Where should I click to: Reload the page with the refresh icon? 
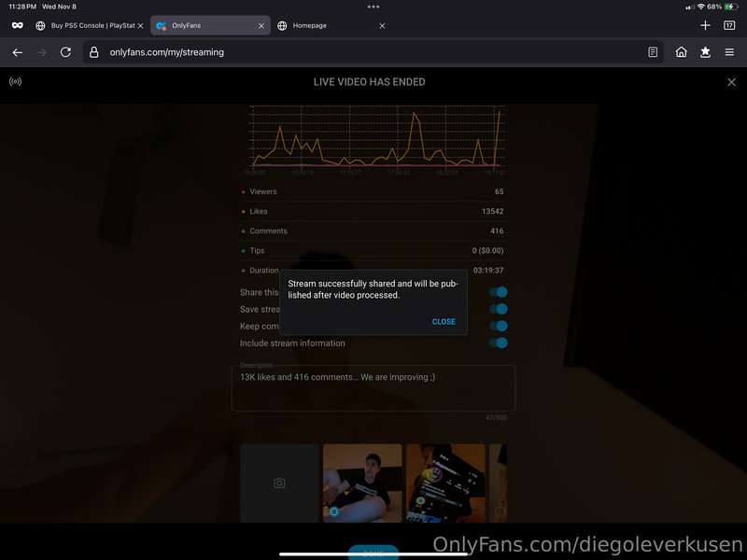pyautogui.click(x=65, y=52)
